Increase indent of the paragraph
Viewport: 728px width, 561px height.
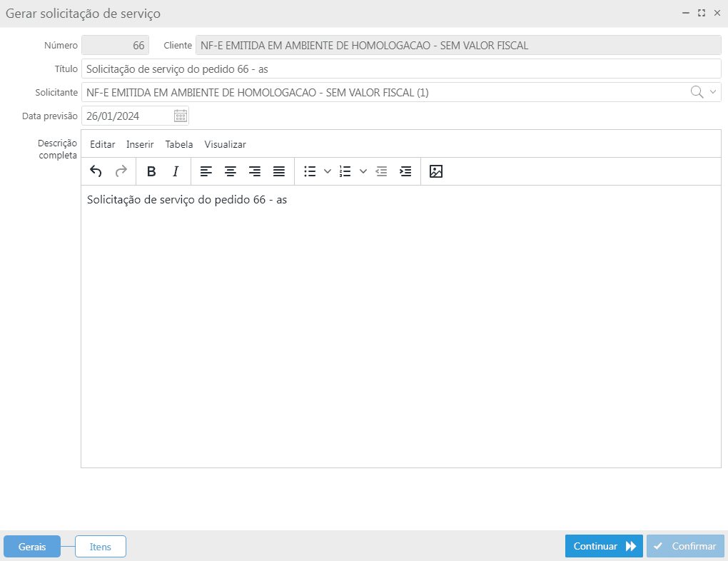pos(405,171)
